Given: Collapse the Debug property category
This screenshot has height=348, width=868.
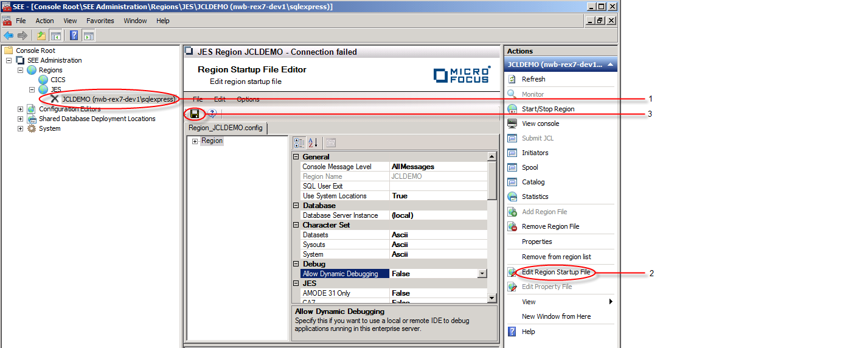Looking at the screenshot, I should point(296,264).
